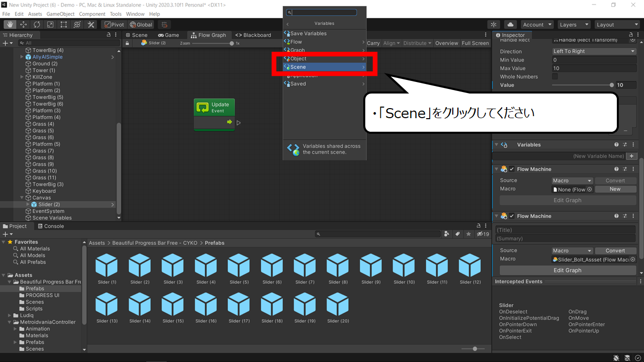Toggle second Flow Machine enabled checkbox
The width and height of the screenshot is (644, 362).
(x=512, y=216)
